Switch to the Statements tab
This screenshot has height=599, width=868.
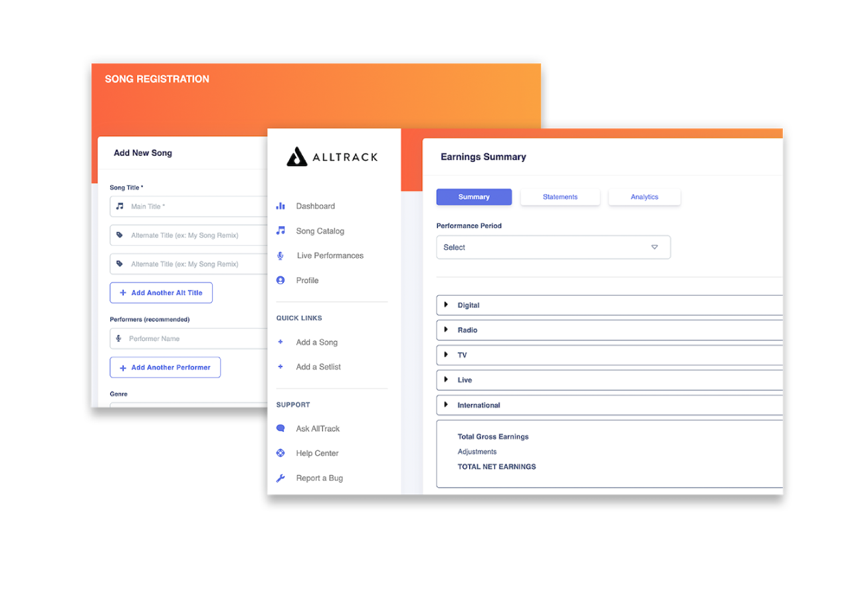[560, 197]
